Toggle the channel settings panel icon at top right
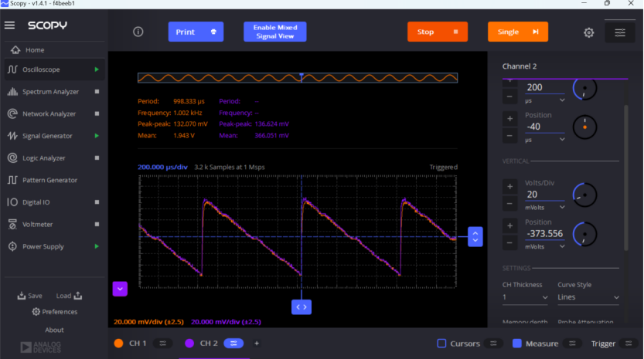 (620, 32)
